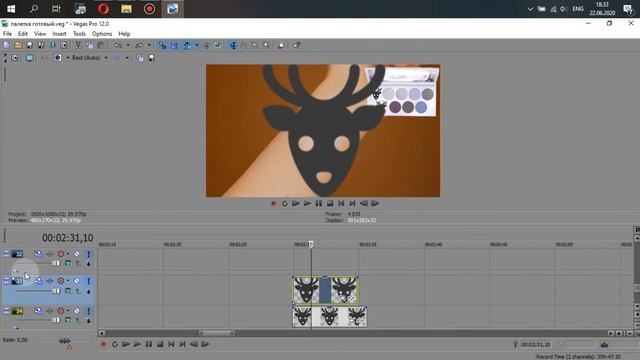Toggle Enable Snapping in toolbar
Viewport: 640px width, 360px height.
[x=163, y=45]
